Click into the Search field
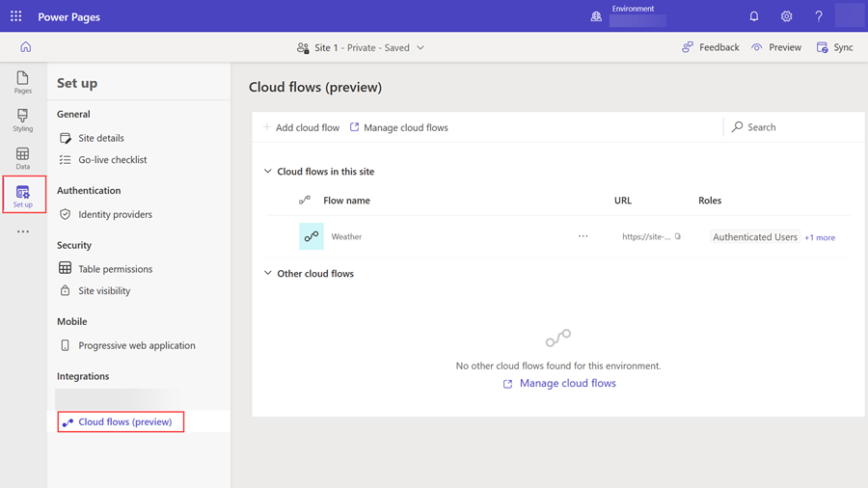868x488 pixels. (795, 126)
